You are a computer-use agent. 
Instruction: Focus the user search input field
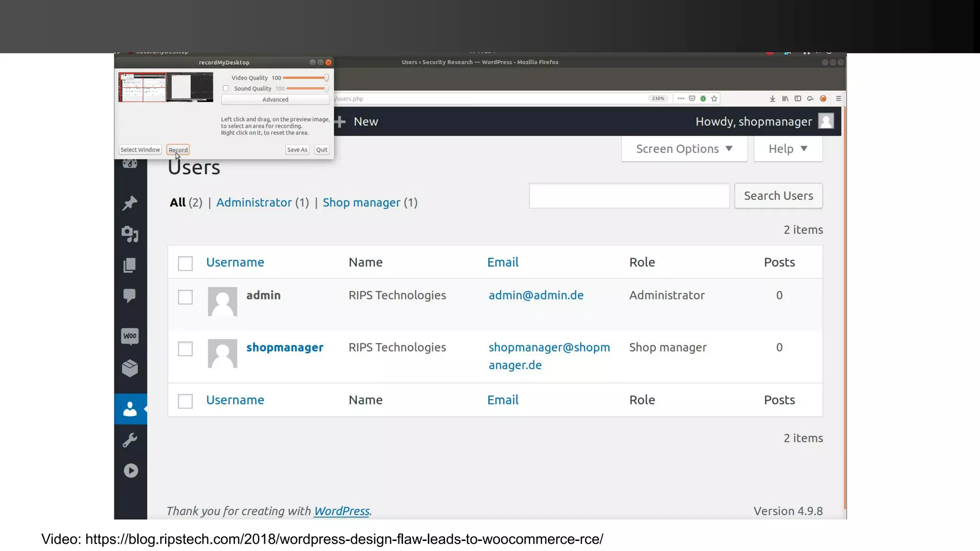pos(629,196)
